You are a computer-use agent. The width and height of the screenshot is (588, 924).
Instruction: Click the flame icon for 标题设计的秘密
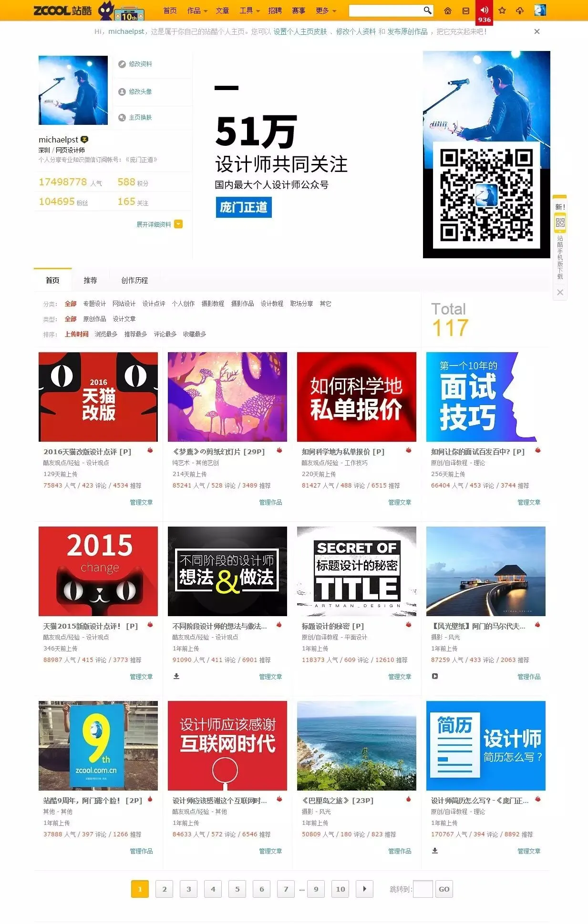click(x=409, y=624)
